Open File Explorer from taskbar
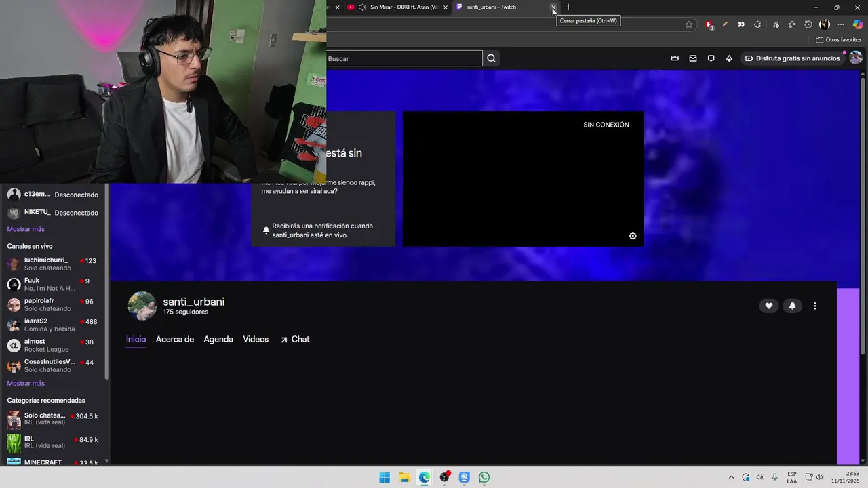868x488 pixels. 404,477
